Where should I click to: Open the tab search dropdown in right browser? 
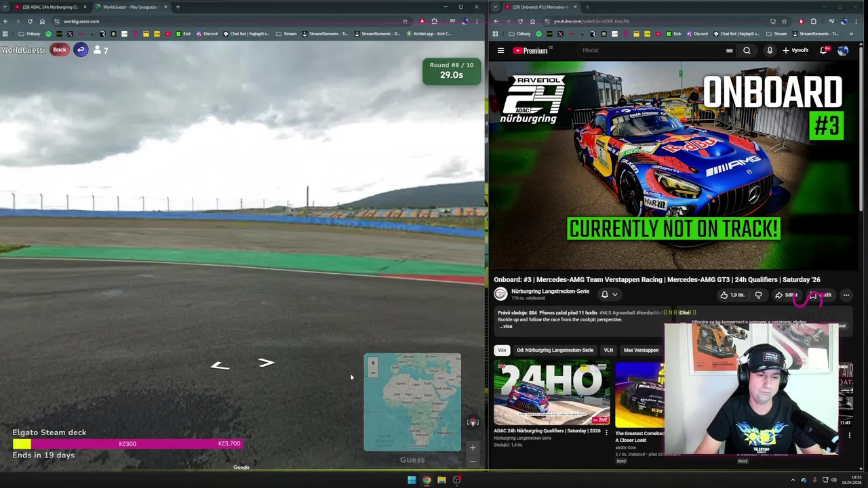tap(496, 7)
